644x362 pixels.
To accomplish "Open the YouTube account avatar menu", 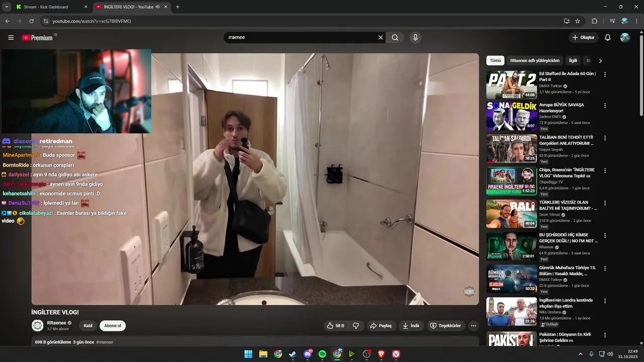I will 625,37.
